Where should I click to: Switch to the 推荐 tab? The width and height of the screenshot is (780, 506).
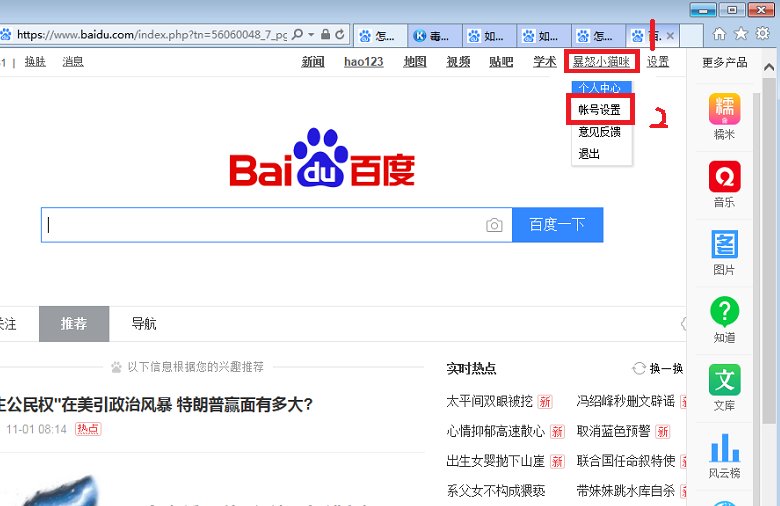coord(74,324)
